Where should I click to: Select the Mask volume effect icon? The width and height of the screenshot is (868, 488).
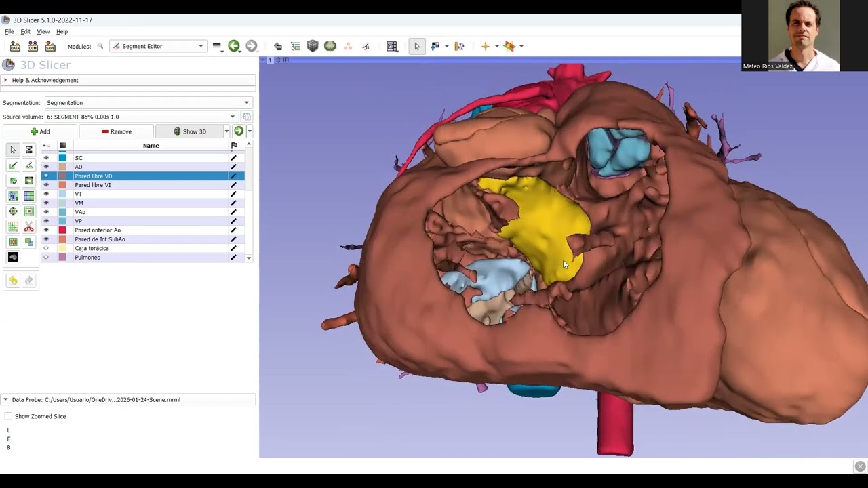click(x=13, y=258)
